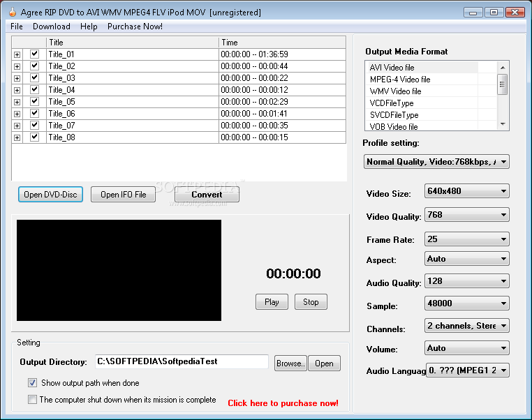
Task: Expand the Title_08 row
Action: click(x=17, y=137)
